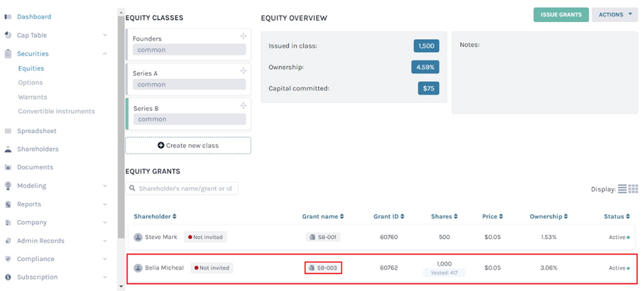Click the Cap Table pie chart icon

click(8, 36)
